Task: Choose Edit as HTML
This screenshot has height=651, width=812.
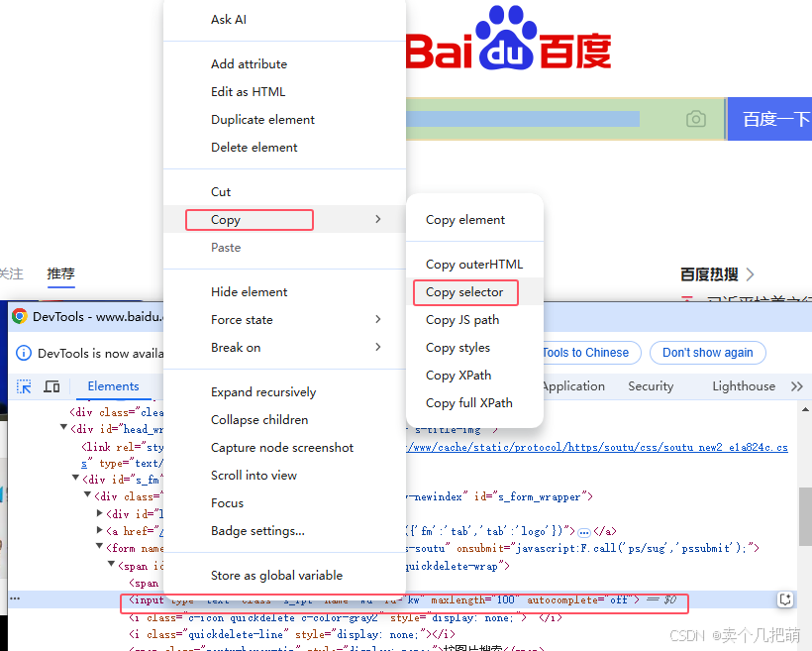Action: [x=248, y=92]
